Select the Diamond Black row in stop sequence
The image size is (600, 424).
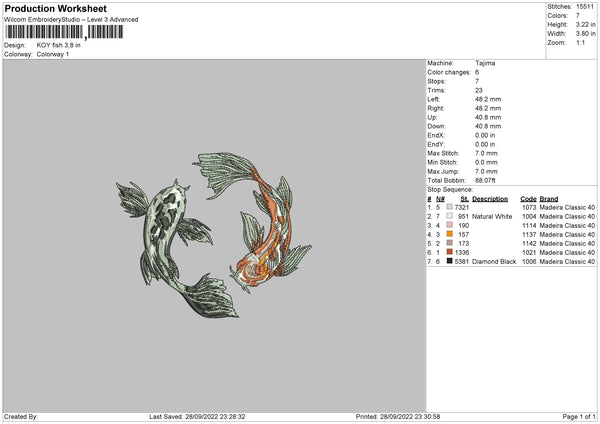coord(511,261)
